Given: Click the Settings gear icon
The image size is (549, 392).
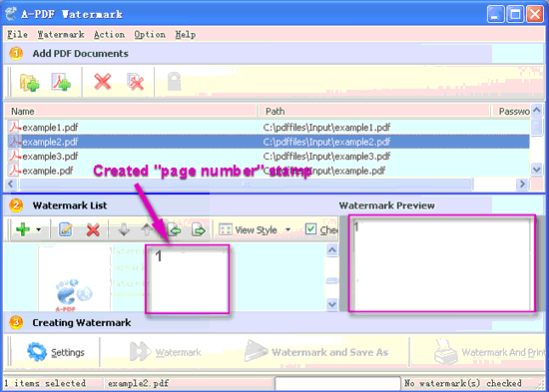Looking at the screenshot, I should tap(37, 352).
